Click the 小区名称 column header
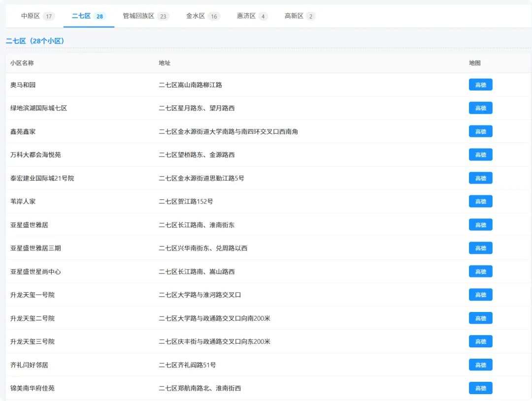532x401 pixels. pos(22,62)
